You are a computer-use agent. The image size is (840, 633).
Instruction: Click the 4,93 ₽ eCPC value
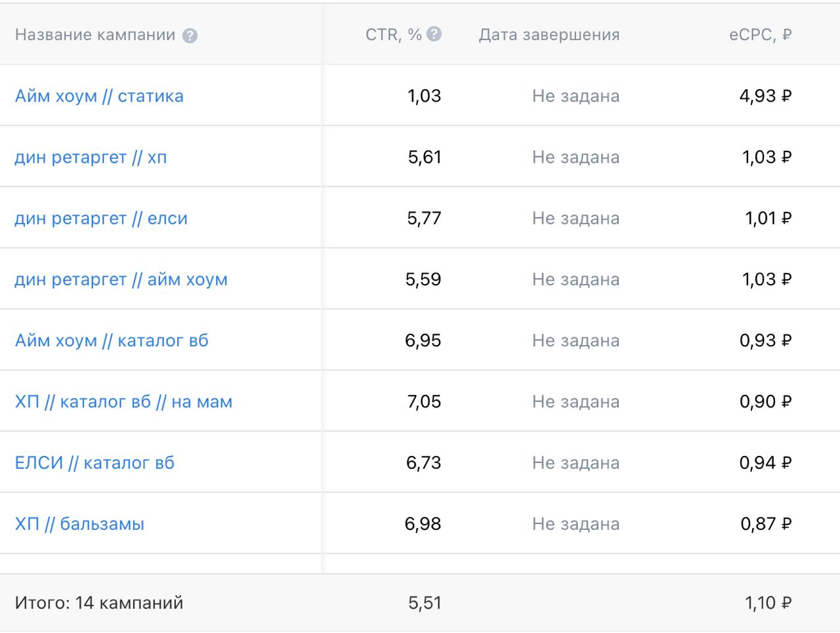pyautogui.click(x=765, y=96)
